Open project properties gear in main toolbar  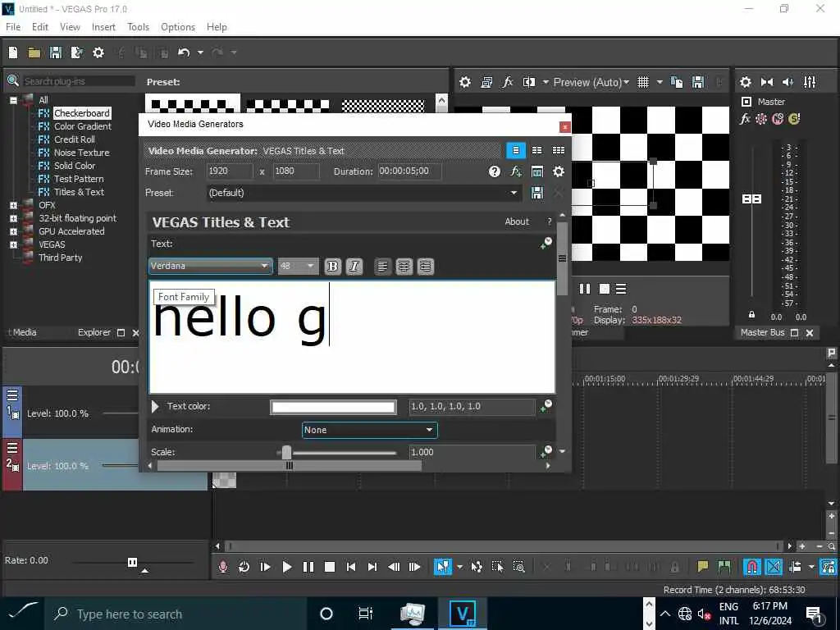(98, 52)
